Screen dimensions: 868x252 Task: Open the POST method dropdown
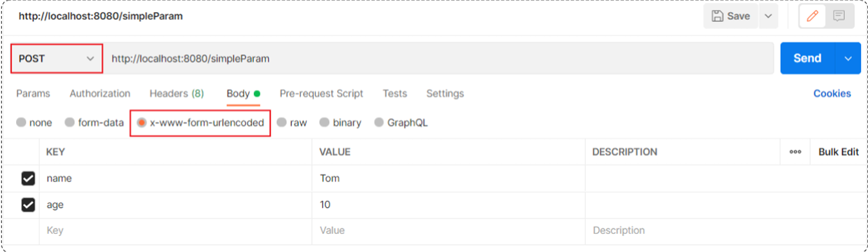click(57, 59)
